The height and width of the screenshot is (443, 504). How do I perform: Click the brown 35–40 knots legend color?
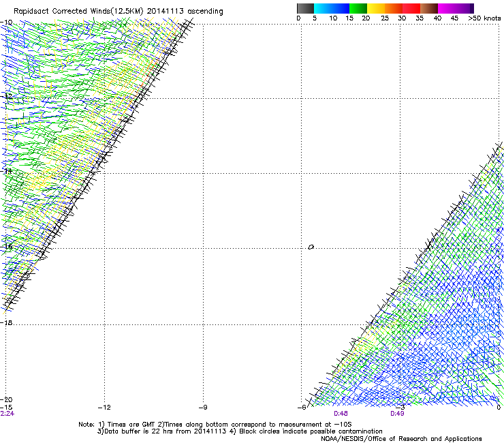click(x=429, y=8)
